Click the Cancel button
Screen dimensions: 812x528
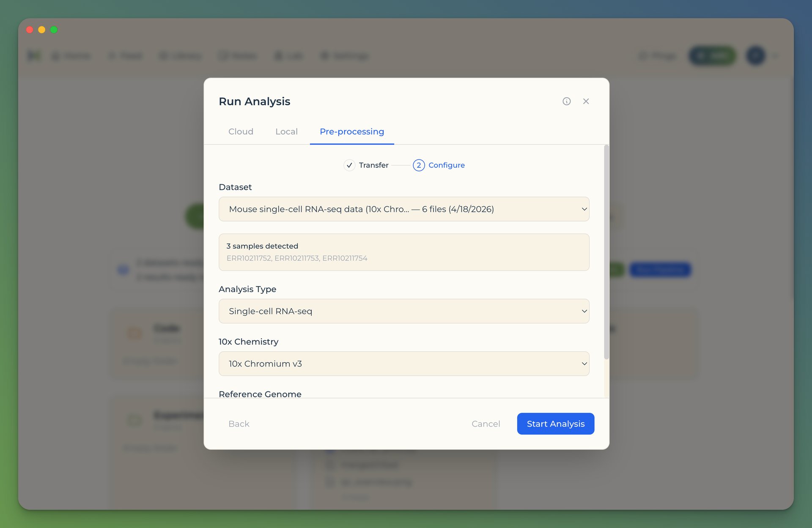[x=486, y=424]
